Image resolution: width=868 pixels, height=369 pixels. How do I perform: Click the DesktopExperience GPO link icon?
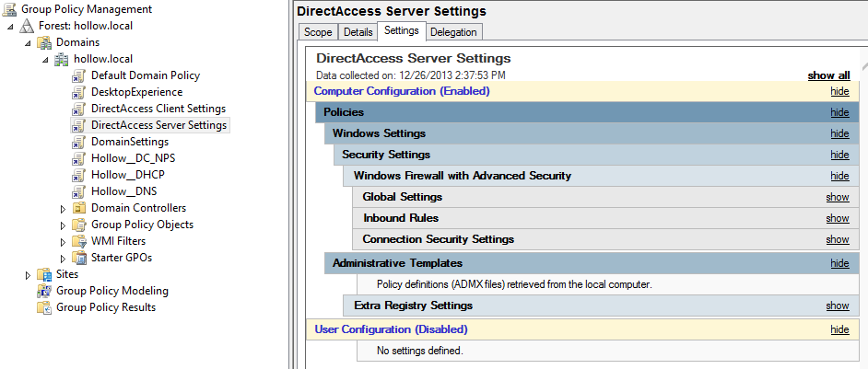click(78, 92)
